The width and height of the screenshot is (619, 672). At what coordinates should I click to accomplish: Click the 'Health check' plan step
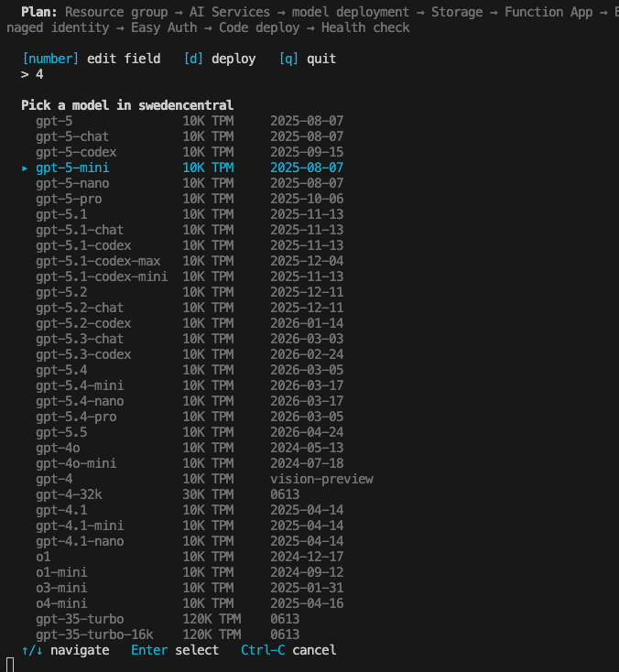click(x=365, y=27)
